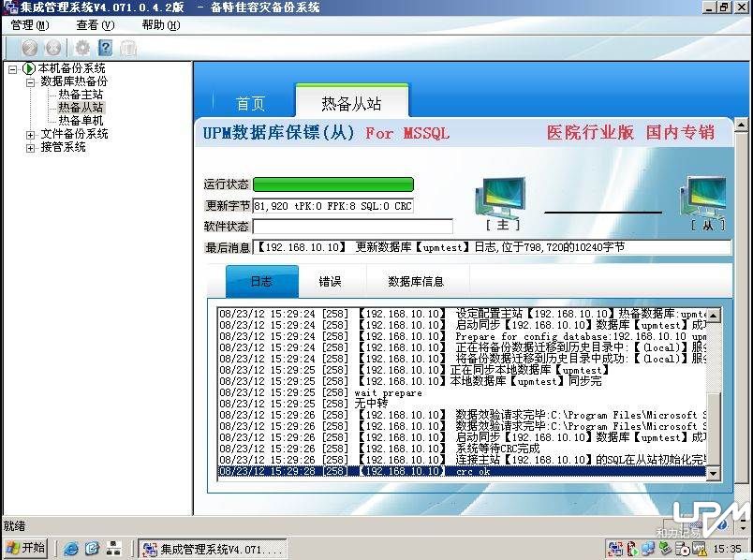Click the second quick launch browser icon

(x=92, y=549)
